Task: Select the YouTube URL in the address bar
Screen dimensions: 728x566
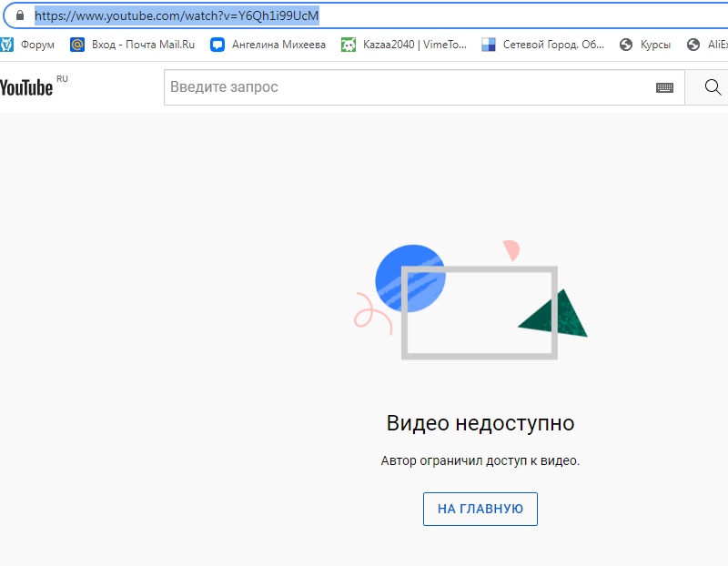Action: pyautogui.click(x=177, y=15)
